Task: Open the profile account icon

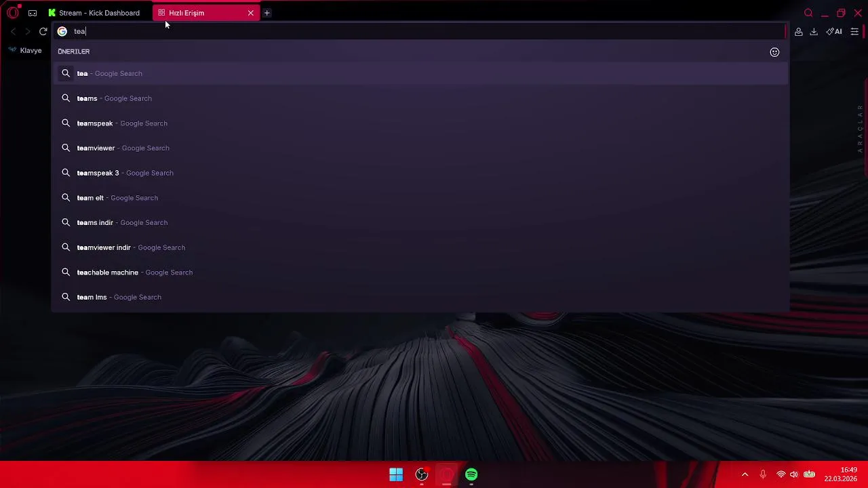Action: pos(799,32)
